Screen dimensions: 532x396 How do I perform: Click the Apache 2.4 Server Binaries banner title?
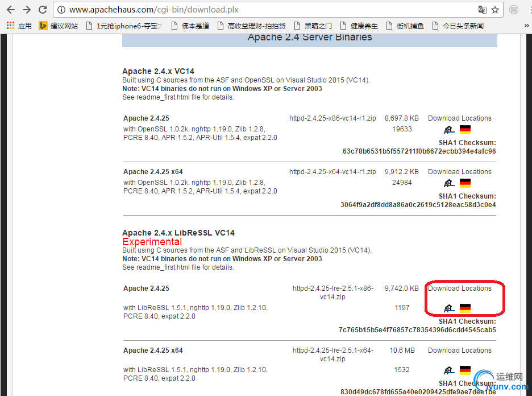pyautogui.click(x=309, y=38)
